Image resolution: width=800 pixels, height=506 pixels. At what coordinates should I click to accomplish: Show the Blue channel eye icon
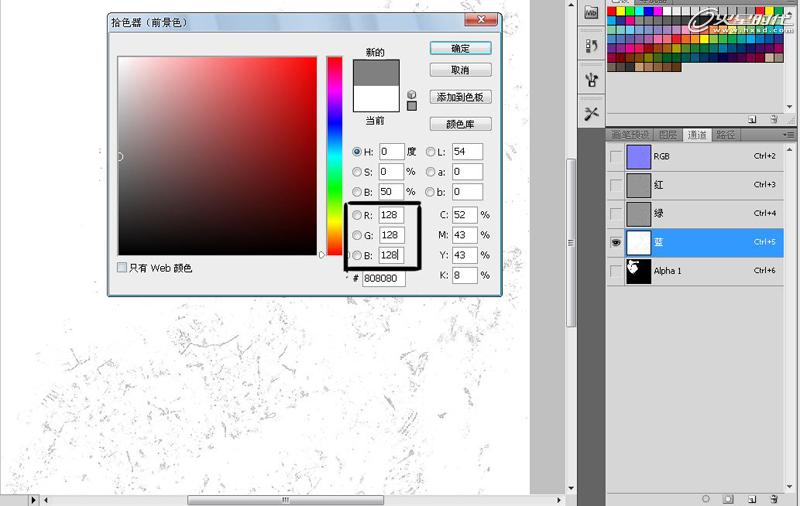pyautogui.click(x=616, y=242)
